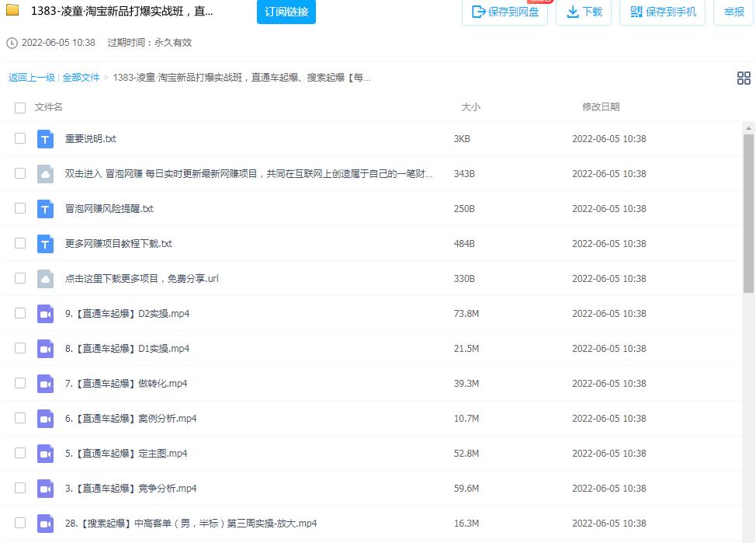This screenshot has width=756, height=543.
Task: Click the file icon for 双击进入 冒泡网赚
Action: 45,174
